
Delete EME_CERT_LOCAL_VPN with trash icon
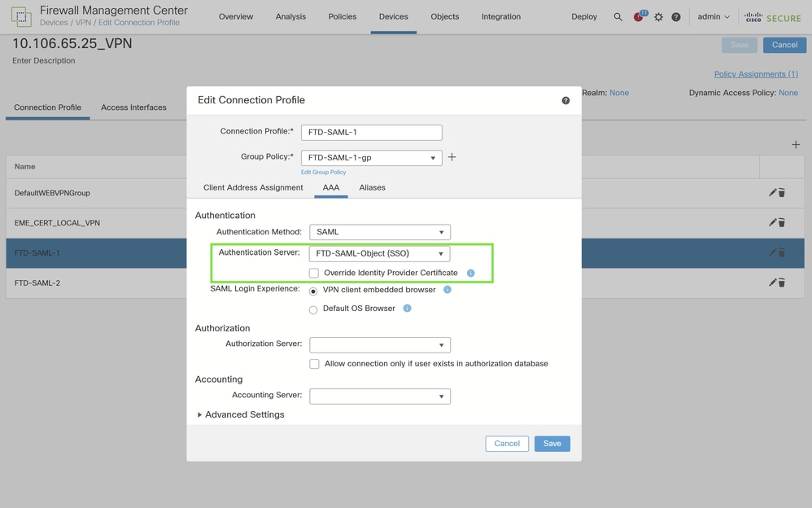tap(781, 223)
